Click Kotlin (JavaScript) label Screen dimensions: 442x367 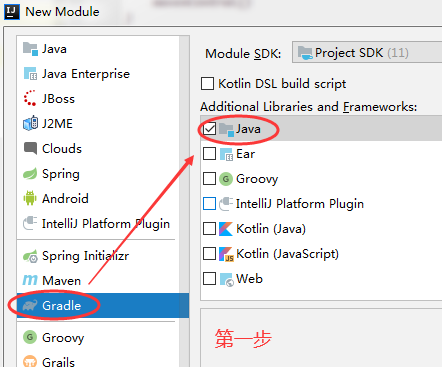point(287,254)
